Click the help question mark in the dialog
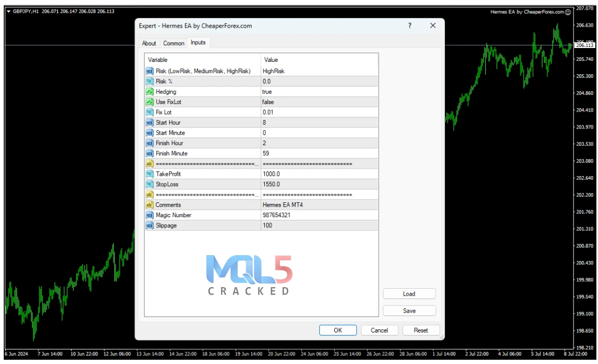This screenshot has width=598, height=364. point(410,26)
